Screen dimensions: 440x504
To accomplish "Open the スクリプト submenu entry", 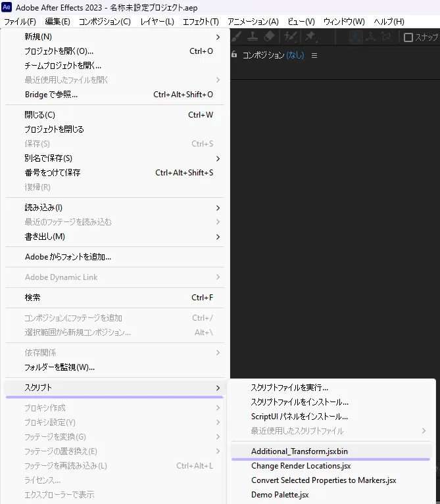I will (x=115, y=388).
